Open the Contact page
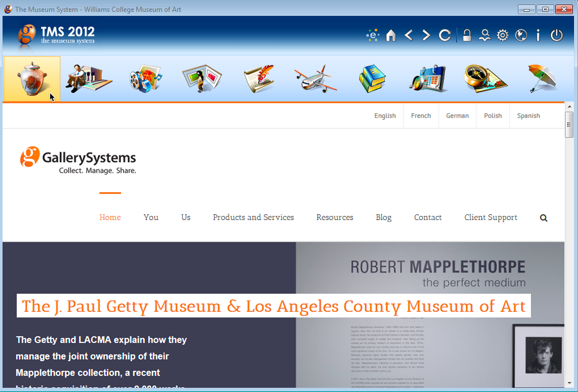 click(x=428, y=217)
